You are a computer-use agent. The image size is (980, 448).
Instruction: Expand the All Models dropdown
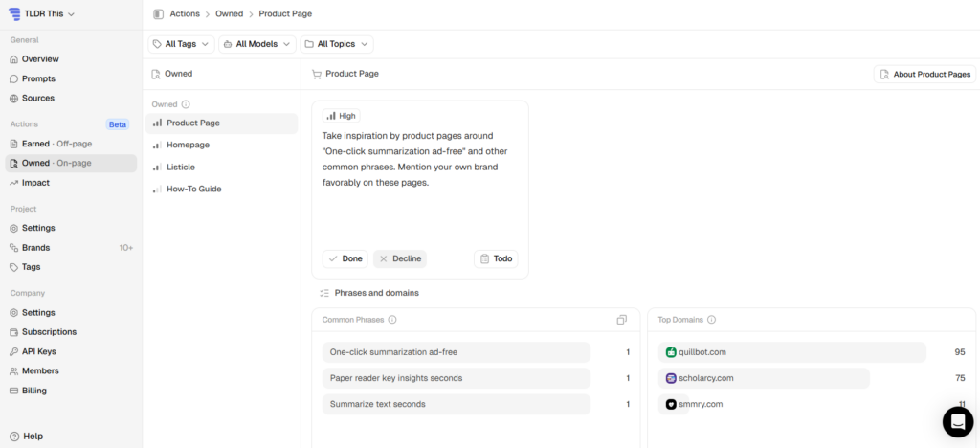(256, 44)
